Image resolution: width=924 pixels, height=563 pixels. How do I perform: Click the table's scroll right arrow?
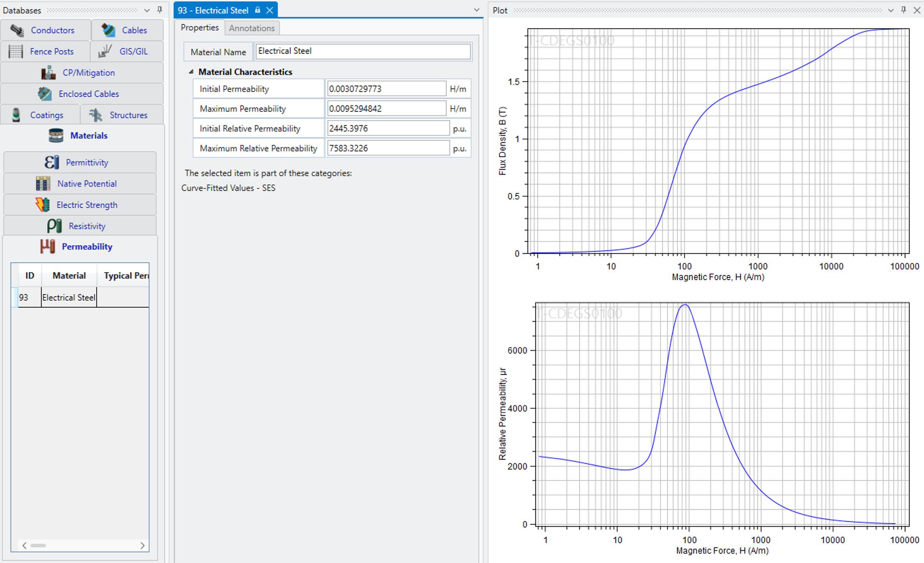click(142, 546)
